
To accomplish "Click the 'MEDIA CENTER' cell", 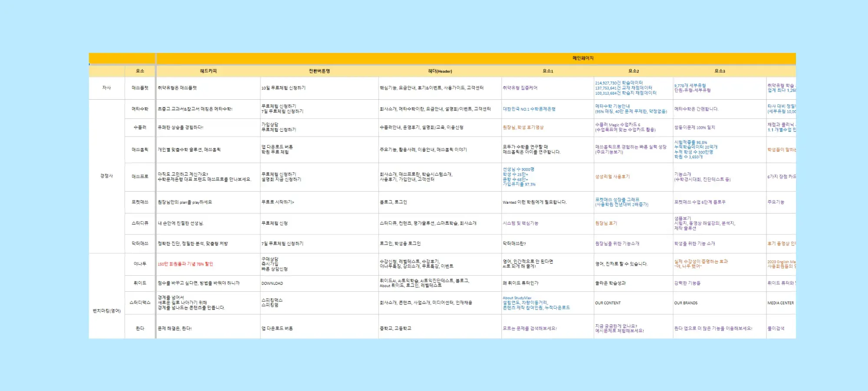I will [781, 303].
